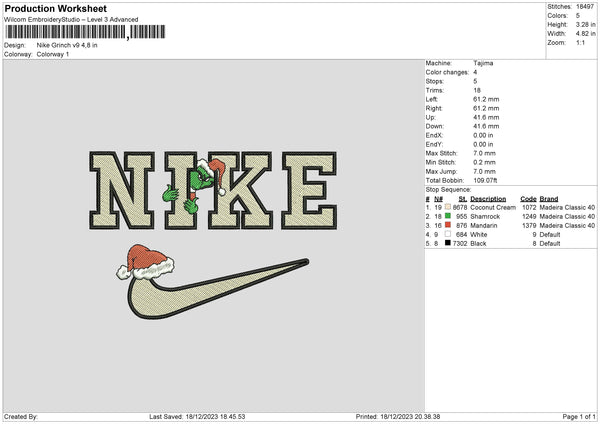
Task: Click the Width value '4.82 in'
Action: (585, 34)
